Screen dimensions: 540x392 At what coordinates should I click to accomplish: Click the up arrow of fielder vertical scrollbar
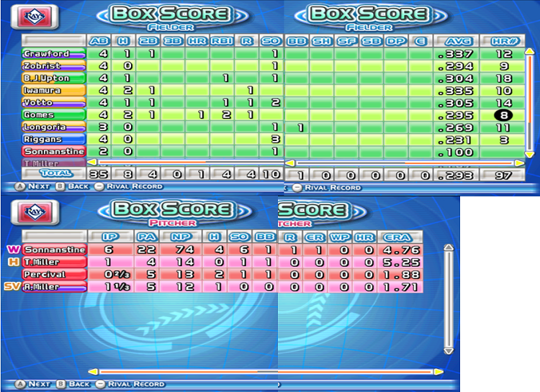coord(529,52)
